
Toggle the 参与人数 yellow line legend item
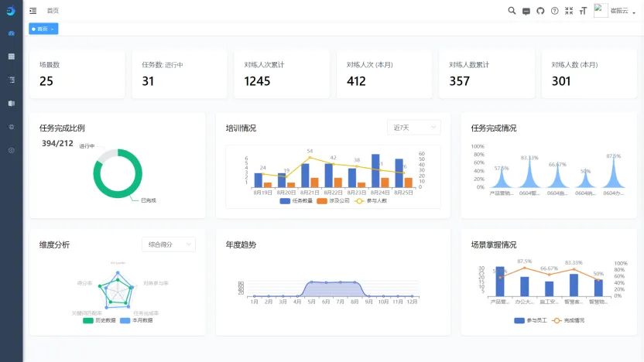pos(371,200)
